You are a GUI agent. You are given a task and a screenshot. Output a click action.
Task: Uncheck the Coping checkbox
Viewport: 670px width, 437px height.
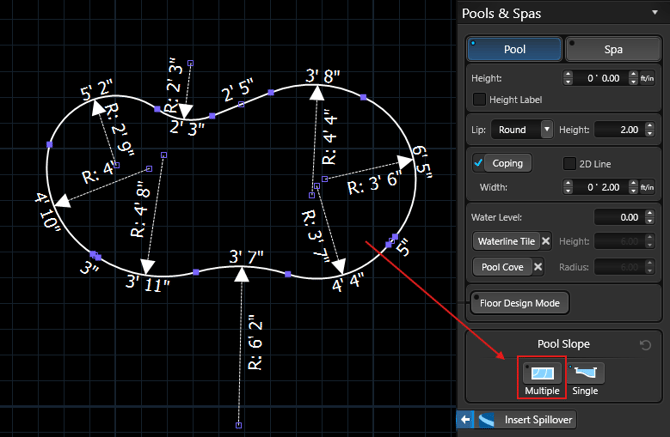pyautogui.click(x=479, y=163)
